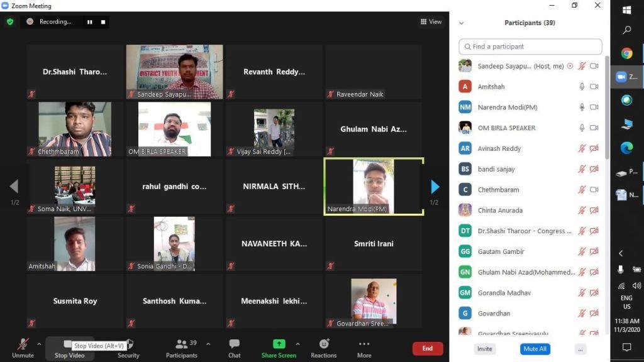
Task: Expand audio options caret beside Unmute
Action: (39, 344)
